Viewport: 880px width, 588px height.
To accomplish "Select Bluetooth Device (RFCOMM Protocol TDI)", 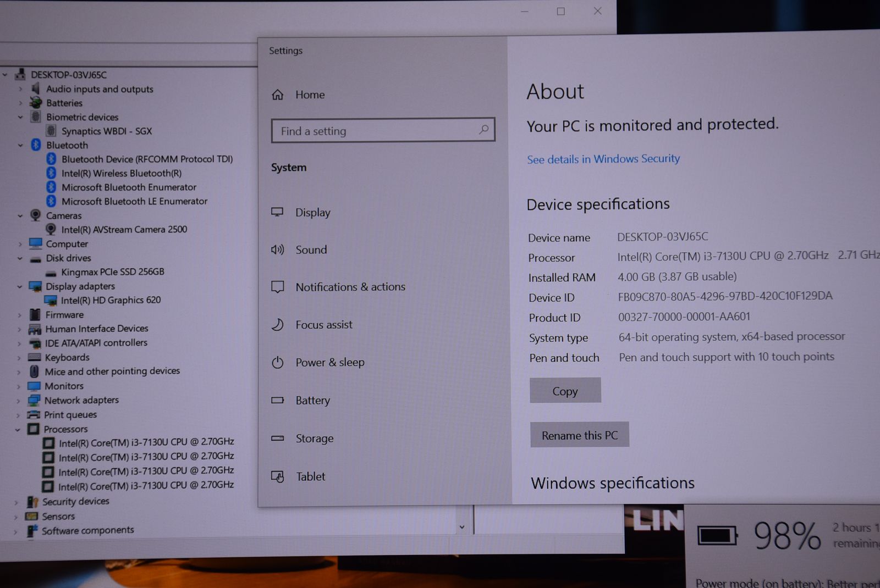I will (x=147, y=159).
